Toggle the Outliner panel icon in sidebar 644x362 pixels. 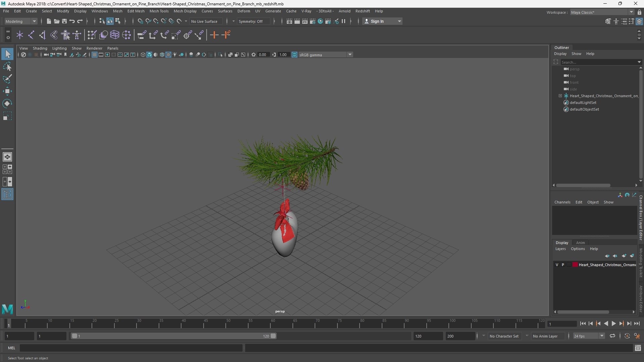(x=7, y=194)
